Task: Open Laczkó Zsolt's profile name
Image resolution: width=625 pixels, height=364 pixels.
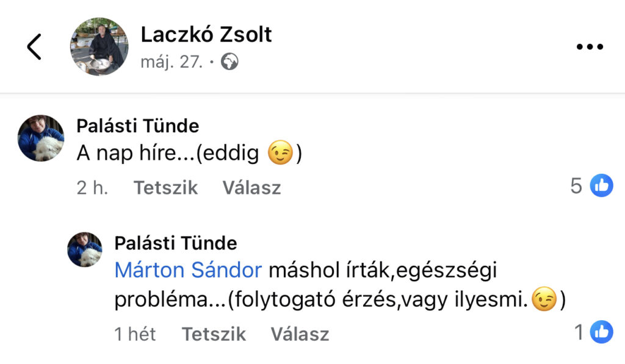Action: tap(206, 34)
